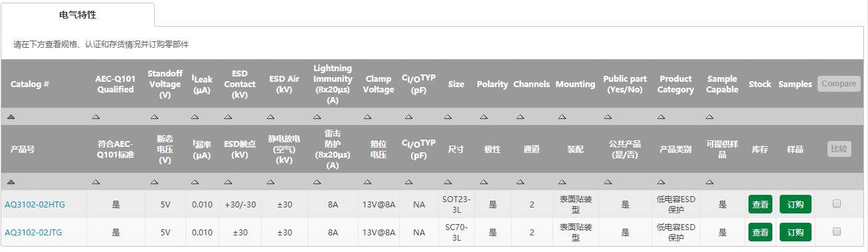Open AQ3102-02HTG product link
Screen dimensions: 868x252
[x=35, y=204]
